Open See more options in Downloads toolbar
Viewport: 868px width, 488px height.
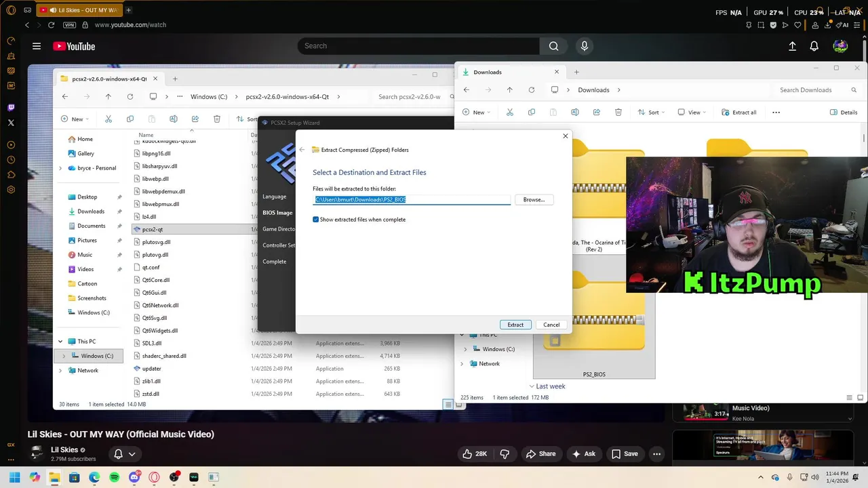click(776, 113)
